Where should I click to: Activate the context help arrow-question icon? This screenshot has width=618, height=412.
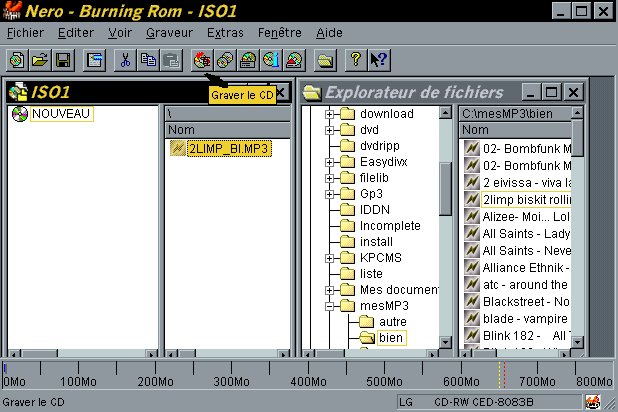click(379, 60)
